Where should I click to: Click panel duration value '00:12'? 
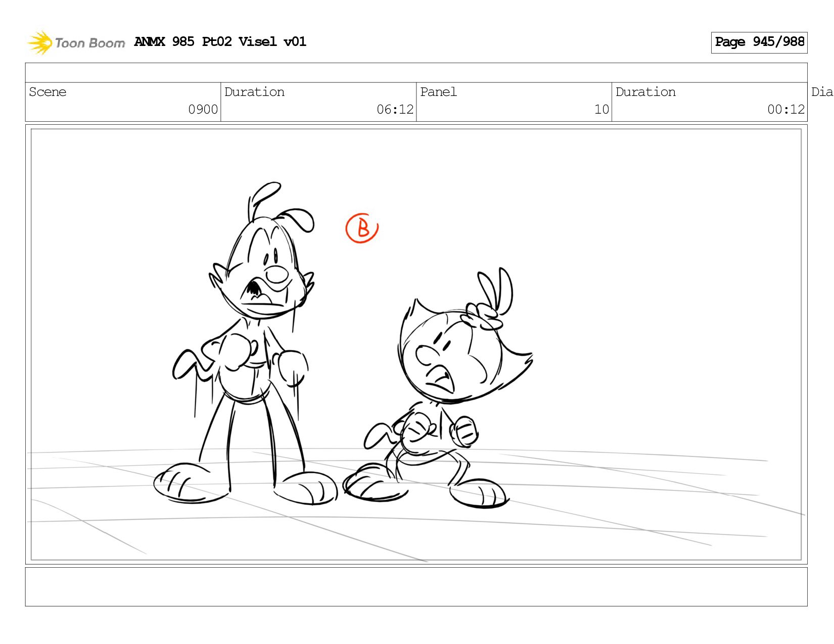pos(786,110)
